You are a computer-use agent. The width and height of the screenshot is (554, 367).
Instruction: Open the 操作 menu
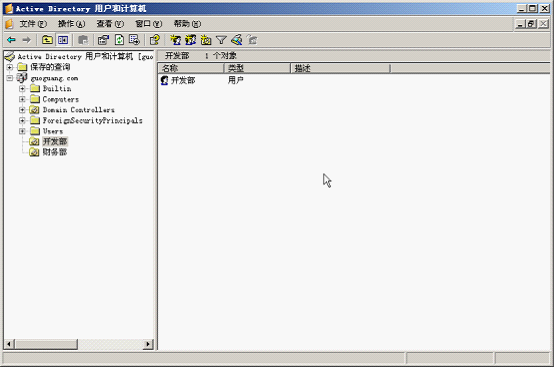pyautogui.click(x=71, y=24)
